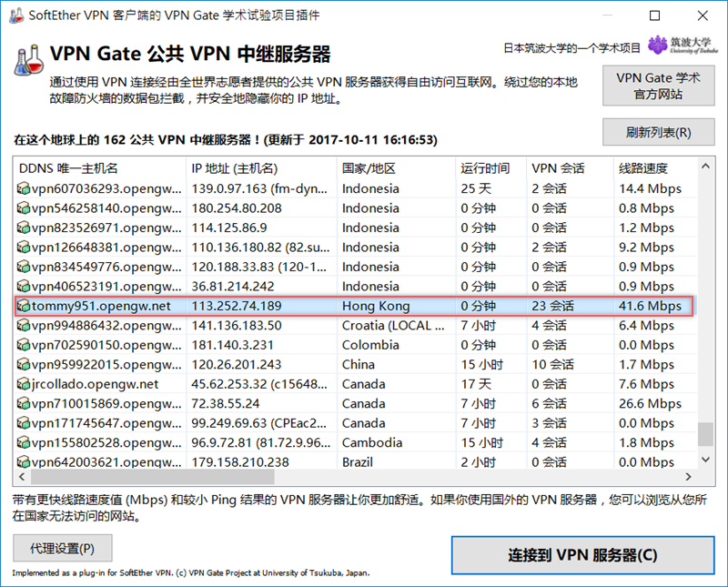Viewport: 728px width, 587px height.
Task: Click server icon of vpn702590150.opengw row
Action: 24,345
